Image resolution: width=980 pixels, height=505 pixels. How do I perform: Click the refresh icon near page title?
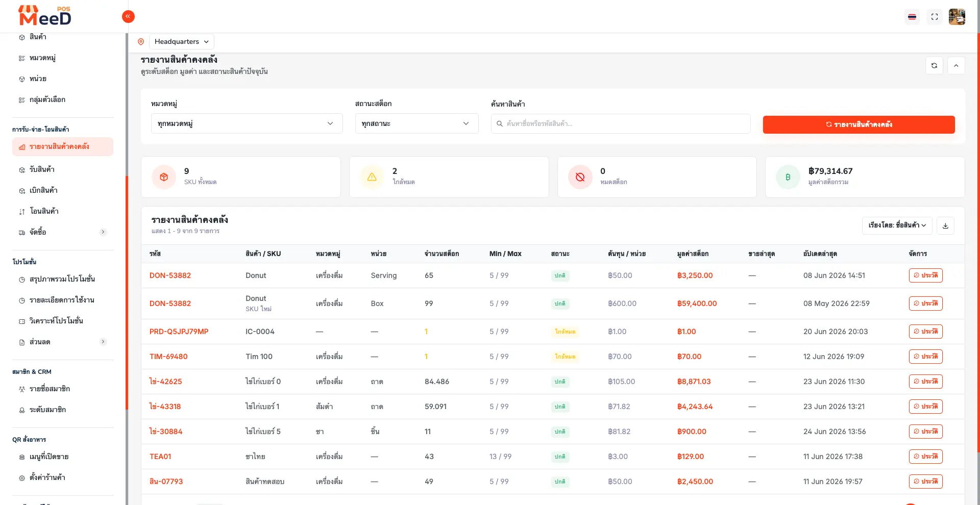point(934,65)
